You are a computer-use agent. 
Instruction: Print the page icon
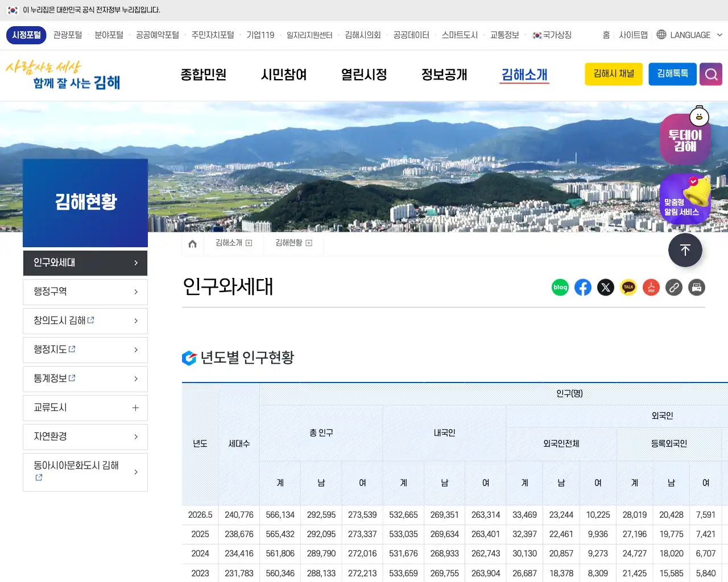697,288
